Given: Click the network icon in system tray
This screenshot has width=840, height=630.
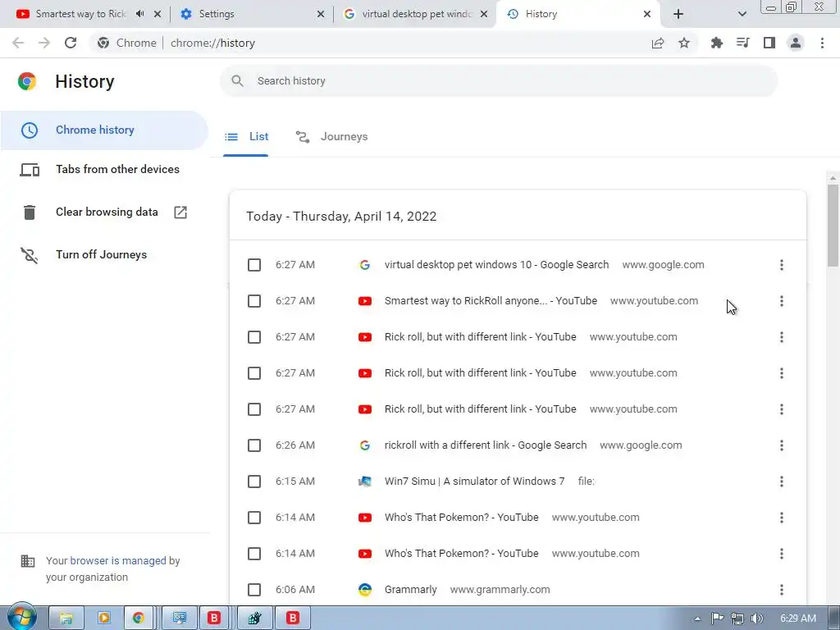Looking at the screenshot, I should 737,619.
